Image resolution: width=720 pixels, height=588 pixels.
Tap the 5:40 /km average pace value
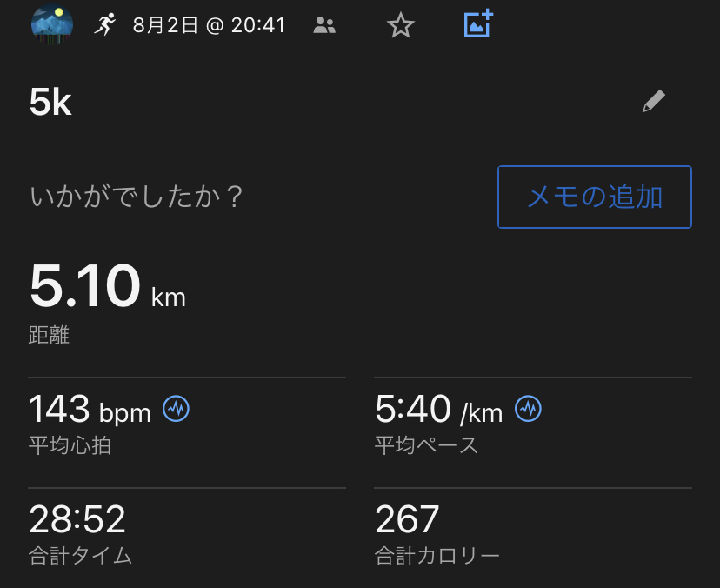tap(438, 409)
